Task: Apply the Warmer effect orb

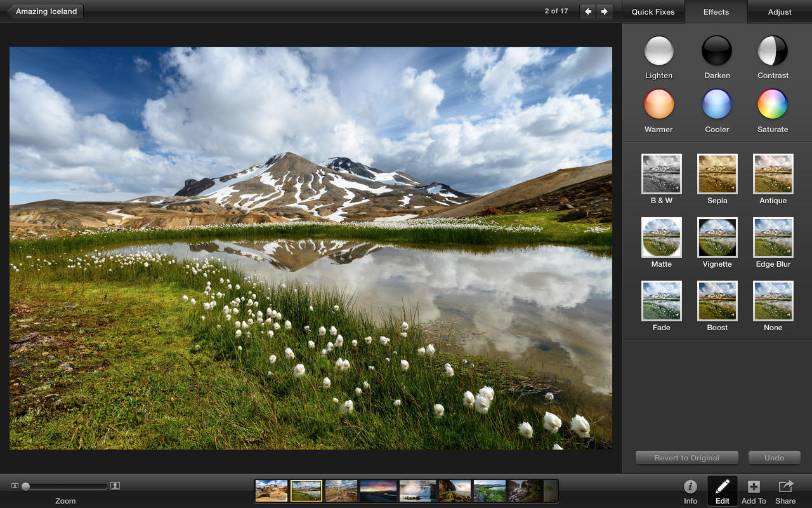Action: [659, 104]
